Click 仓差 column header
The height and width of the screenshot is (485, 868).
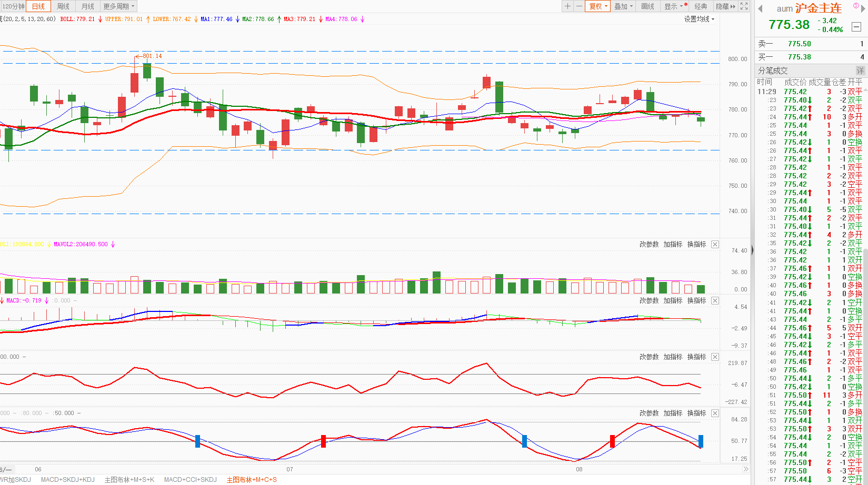click(839, 82)
